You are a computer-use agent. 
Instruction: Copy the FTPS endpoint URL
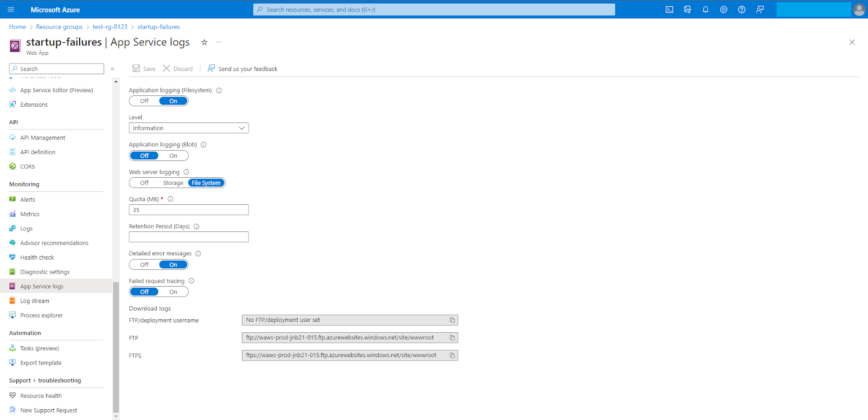(452, 356)
